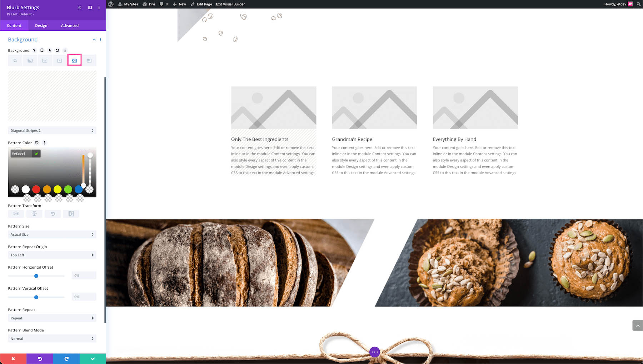
Task: Toggle the invert pattern transform
Action: 71,214
